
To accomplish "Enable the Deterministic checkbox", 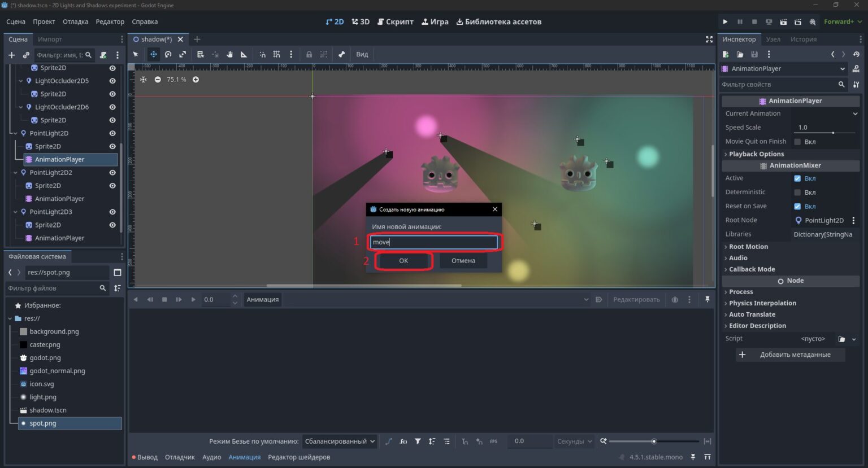I will tap(797, 193).
